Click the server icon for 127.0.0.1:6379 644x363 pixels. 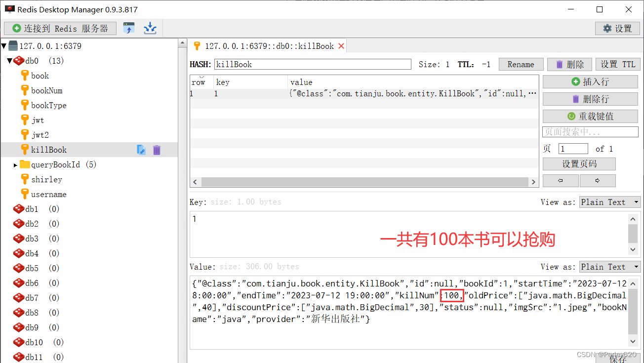[x=13, y=46]
